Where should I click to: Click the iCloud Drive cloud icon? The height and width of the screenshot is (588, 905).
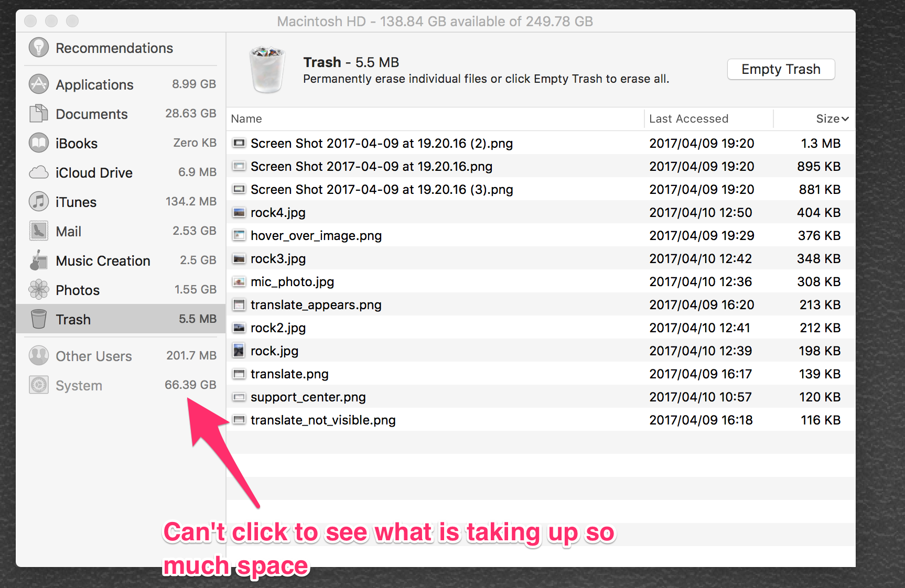(39, 172)
